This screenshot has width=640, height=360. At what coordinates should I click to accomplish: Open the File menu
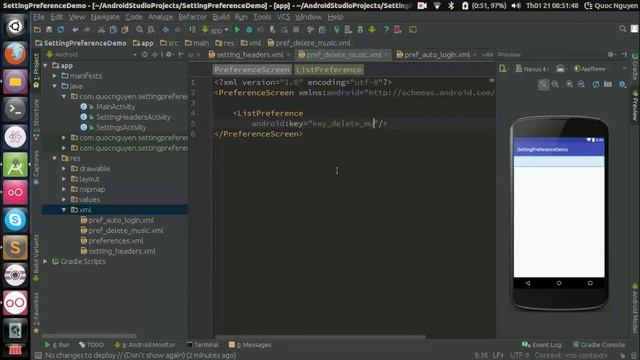pos(39,17)
